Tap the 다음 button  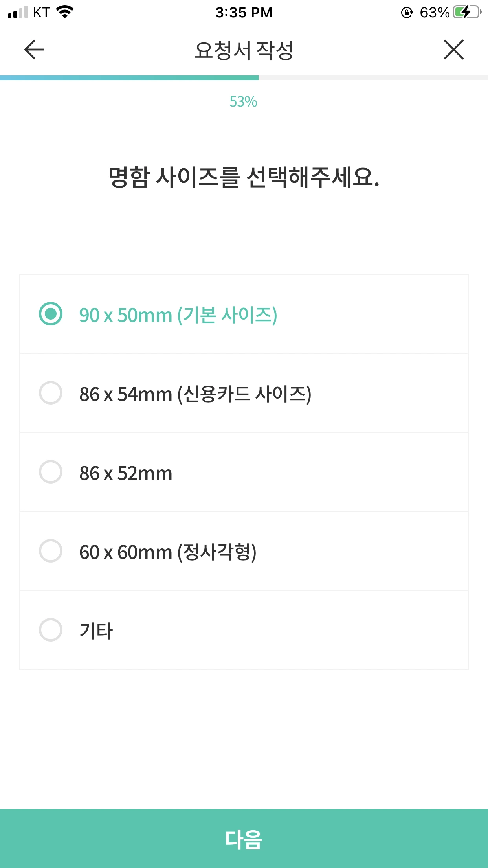click(244, 839)
